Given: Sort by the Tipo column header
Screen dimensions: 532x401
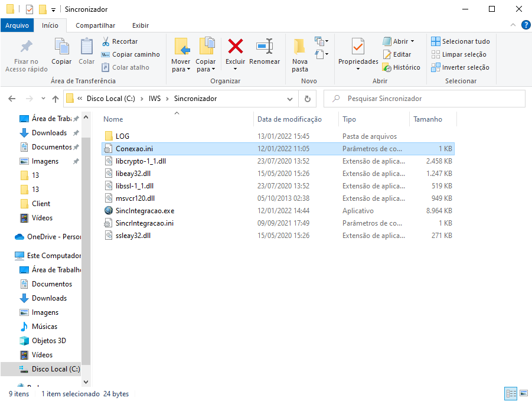Looking at the screenshot, I should (x=374, y=119).
